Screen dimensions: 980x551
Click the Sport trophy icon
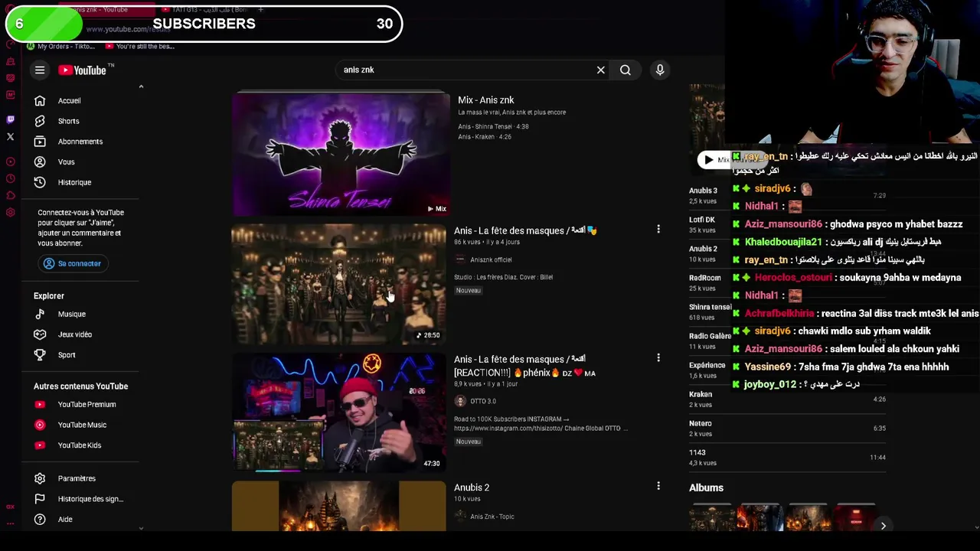pos(40,355)
